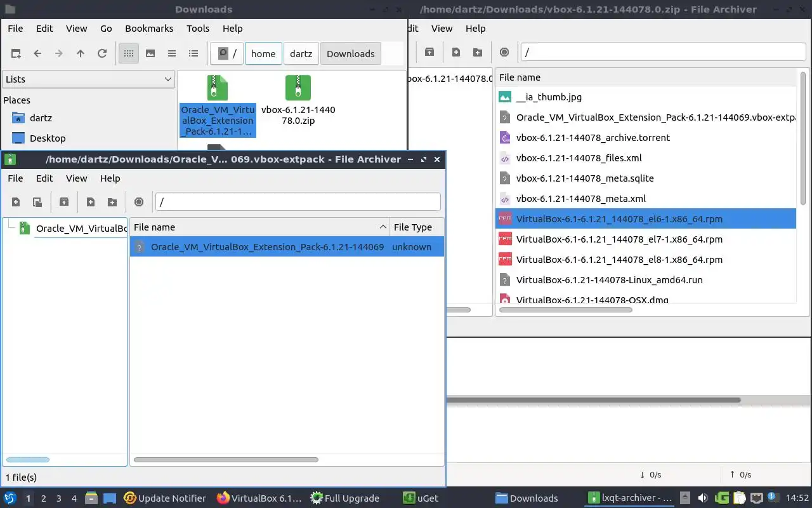Open Go menu in Downloads window
Viewport: 812px width, 508px height.
[x=106, y=29]
